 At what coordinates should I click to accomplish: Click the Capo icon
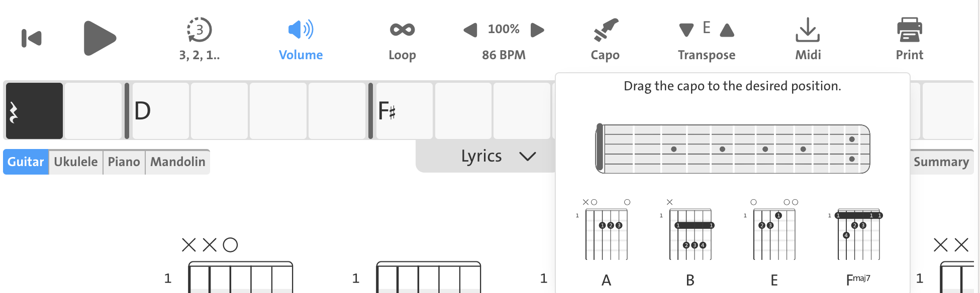coord(605,30)
